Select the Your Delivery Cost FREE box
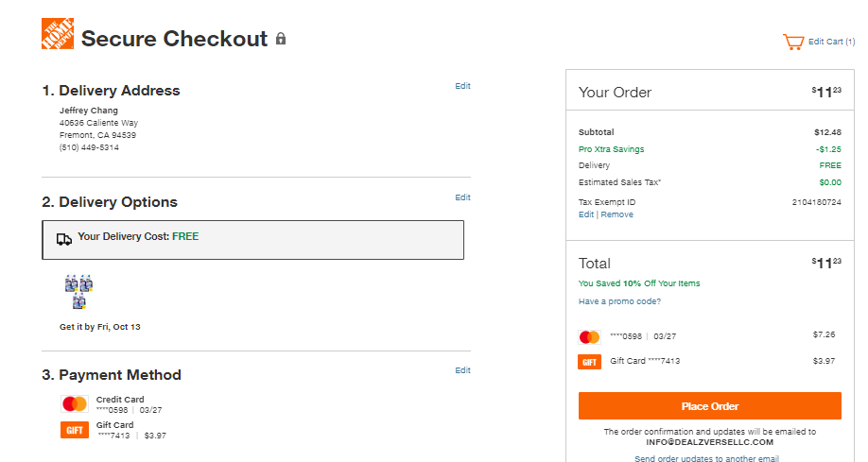Viewport: 868px width, 462px height. (x=253, y=240)
